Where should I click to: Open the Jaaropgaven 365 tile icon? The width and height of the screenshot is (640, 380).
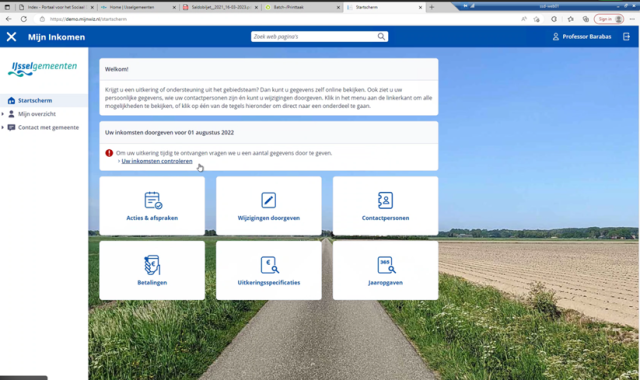[x=386, y=265]
